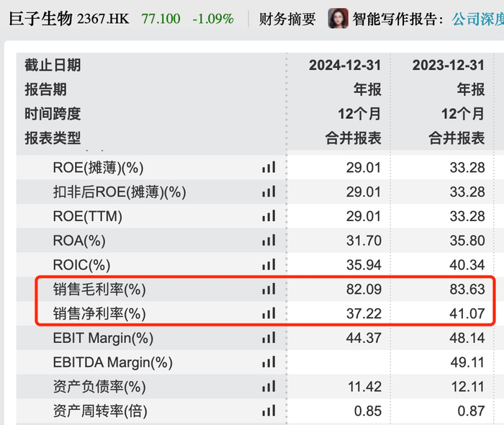Click the 销售毛利率(%) row label
Viewport: 504px width, 425px height.
coord(99,290)
